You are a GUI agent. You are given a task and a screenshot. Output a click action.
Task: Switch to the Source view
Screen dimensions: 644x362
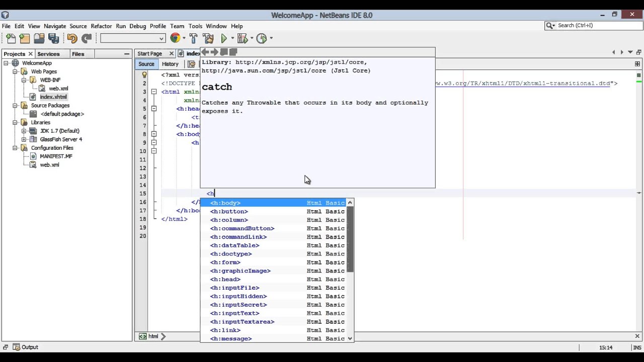coord(146,64)
